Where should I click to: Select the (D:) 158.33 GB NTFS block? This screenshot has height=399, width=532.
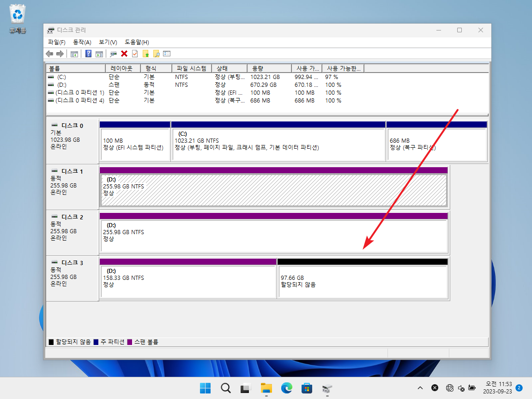click(188, 279)
